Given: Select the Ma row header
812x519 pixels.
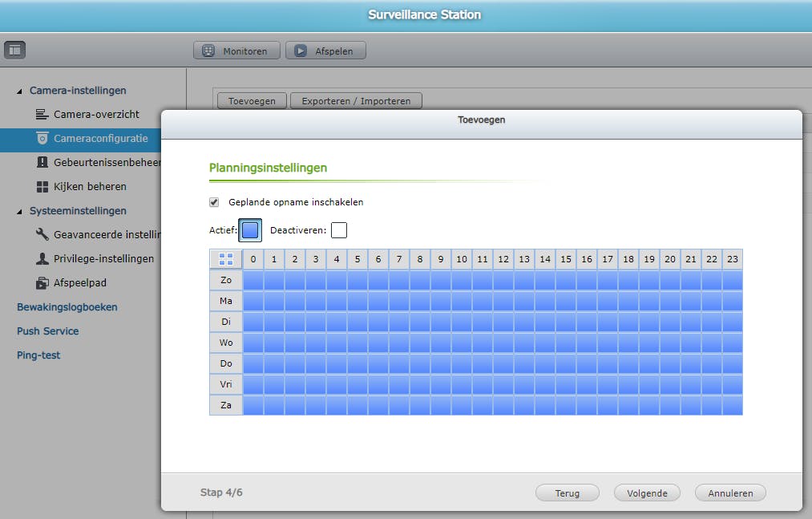Looking at the screenshot, I should click(226, 301).
